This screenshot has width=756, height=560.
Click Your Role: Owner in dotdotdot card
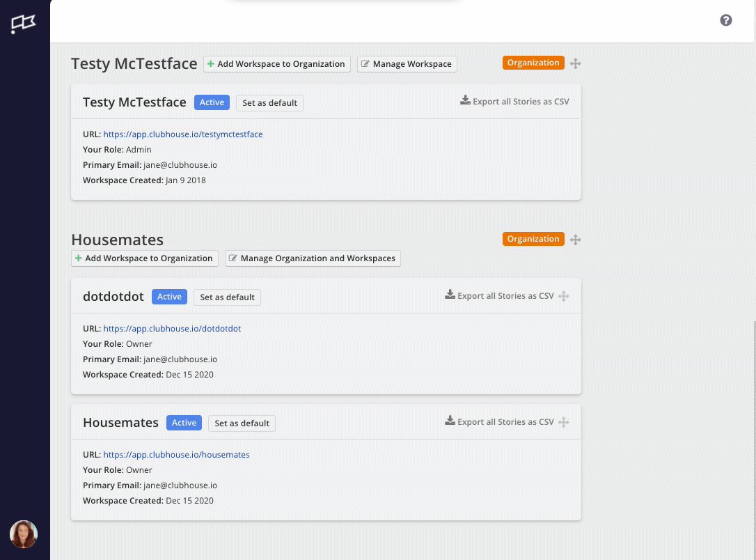[117, 344]
